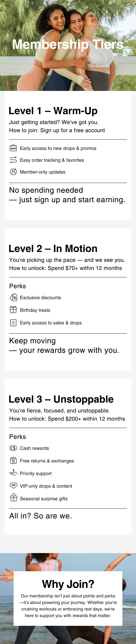
Task: Click the seasonal surprise gifts icon
Action: [x=13, y=498]
